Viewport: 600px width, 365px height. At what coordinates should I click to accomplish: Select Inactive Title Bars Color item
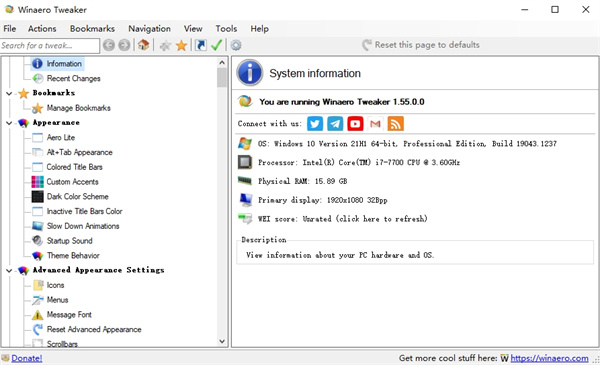click(x=85, y=211)
